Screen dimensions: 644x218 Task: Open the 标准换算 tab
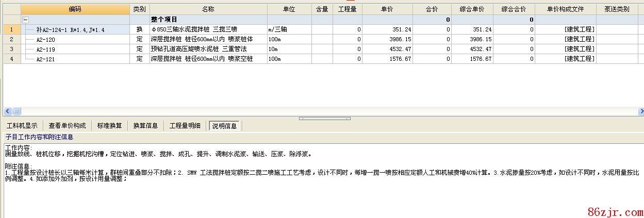point(109,126)
